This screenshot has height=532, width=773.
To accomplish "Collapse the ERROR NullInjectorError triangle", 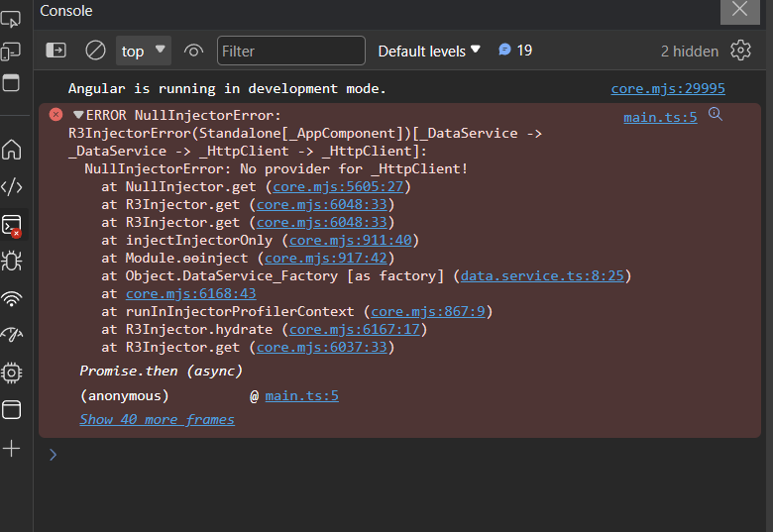I will [78, 115].
